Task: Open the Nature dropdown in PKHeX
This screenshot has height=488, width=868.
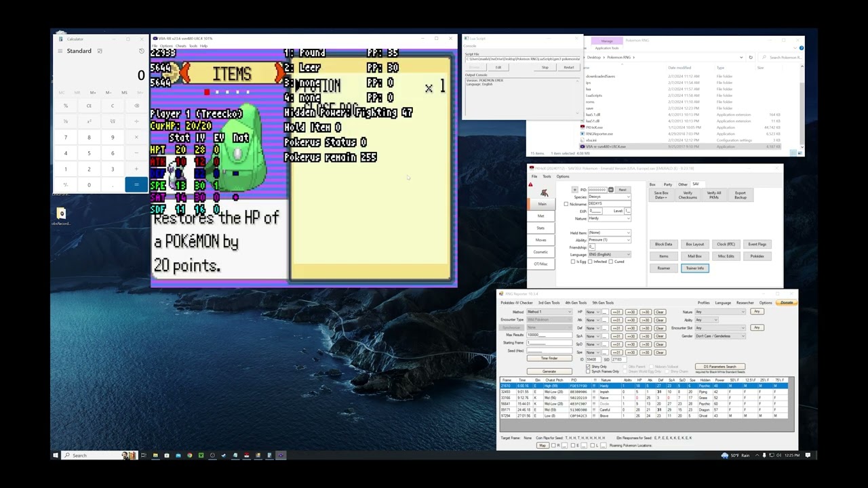Action: click(x=609, y=218)
